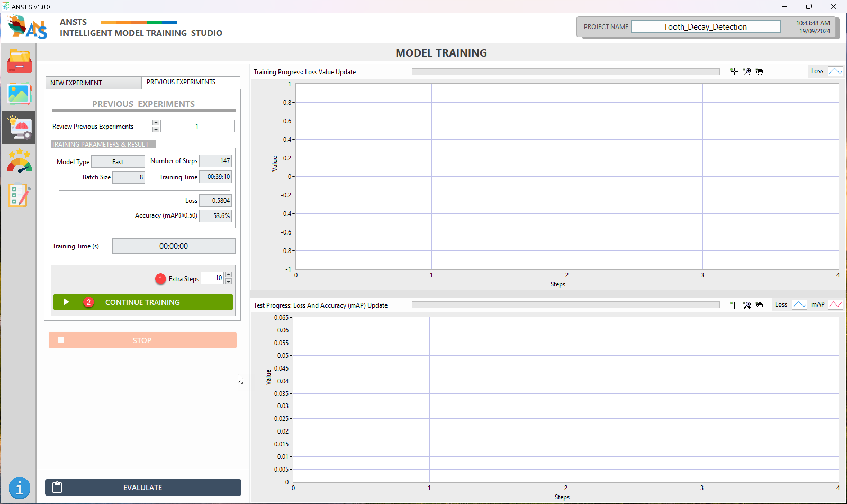This screenshot has height=504, width=847.
Task: Click the Loss legend swatch on training graph
Action: click(x=835, y=71)
